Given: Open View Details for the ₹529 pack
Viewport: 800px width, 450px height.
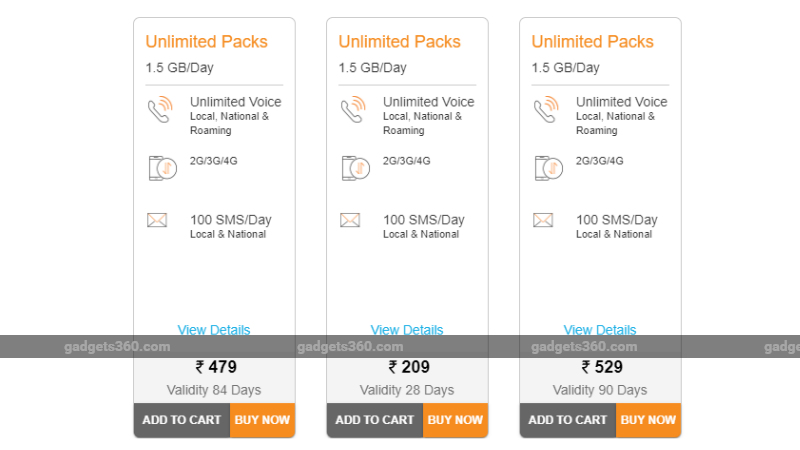Looking at the screenshot, I should (600, 330).
